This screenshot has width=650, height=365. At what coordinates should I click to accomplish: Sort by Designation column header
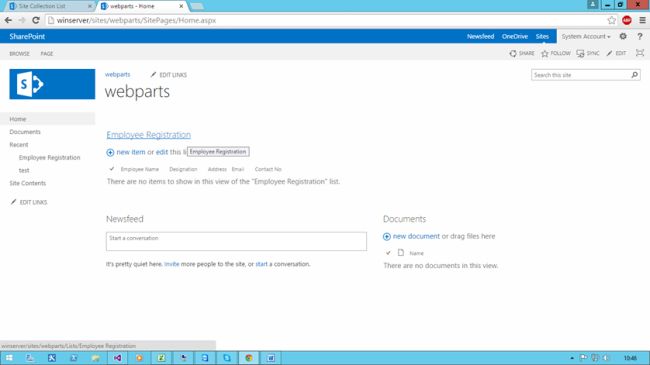coord(183,169)
